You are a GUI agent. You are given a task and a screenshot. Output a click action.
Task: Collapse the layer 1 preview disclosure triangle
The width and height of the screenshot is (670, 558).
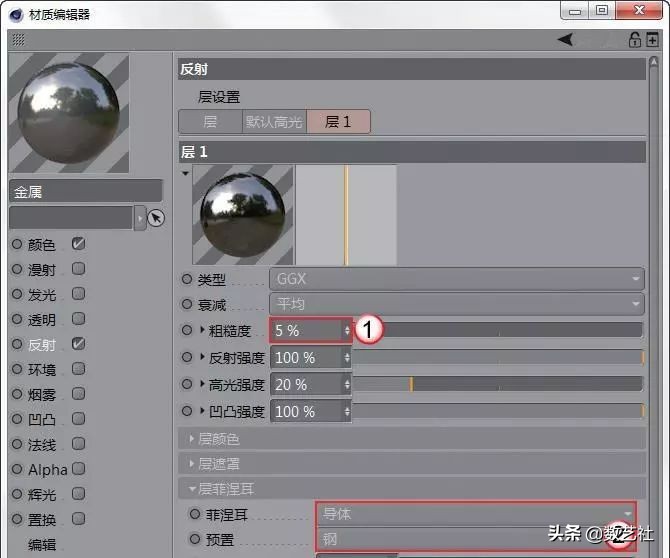click(185, 173)
